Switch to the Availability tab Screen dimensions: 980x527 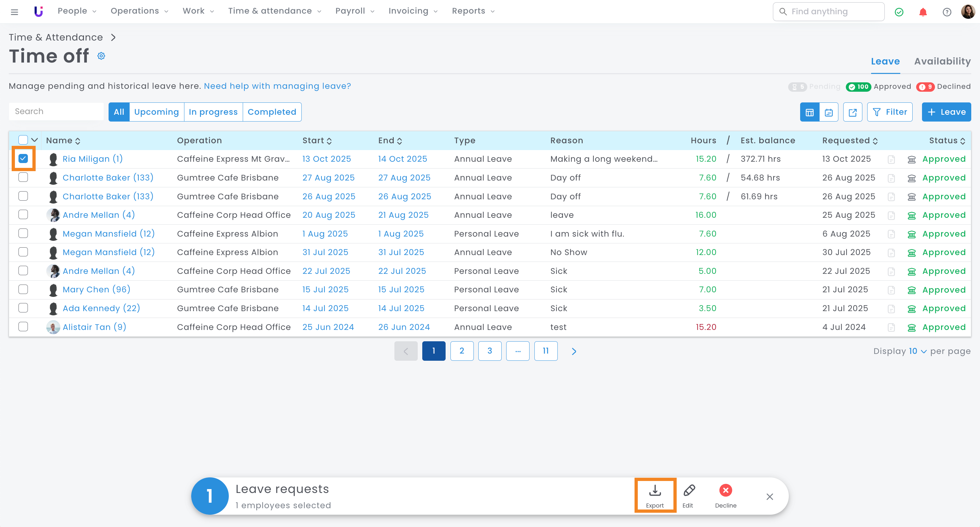tap(942, 61)
